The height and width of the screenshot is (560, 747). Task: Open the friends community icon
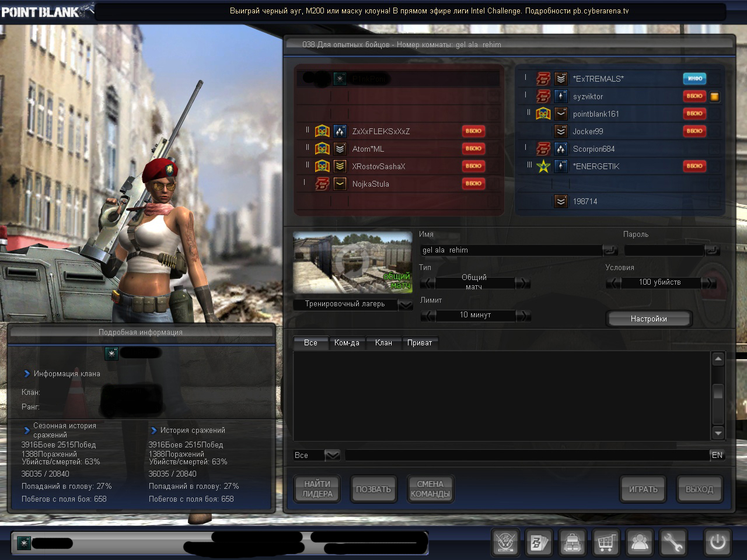click(640, 542)
